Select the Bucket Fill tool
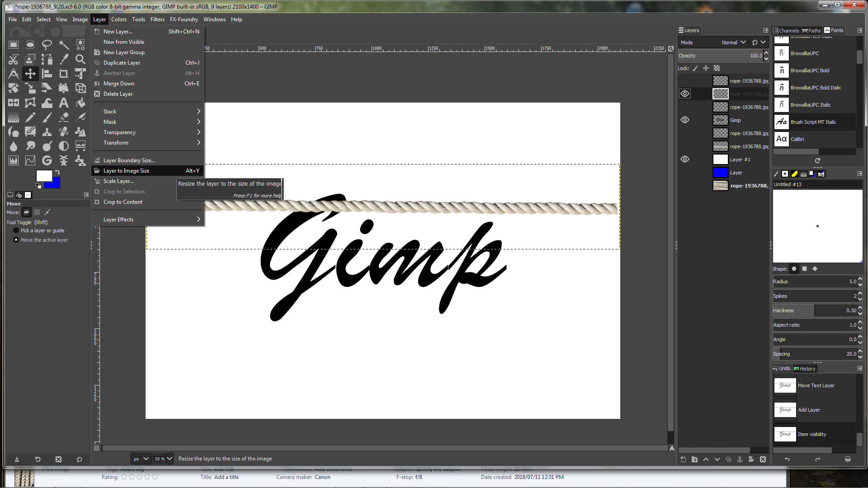Viewport: 868px width, 488px height. coord(80,103)
